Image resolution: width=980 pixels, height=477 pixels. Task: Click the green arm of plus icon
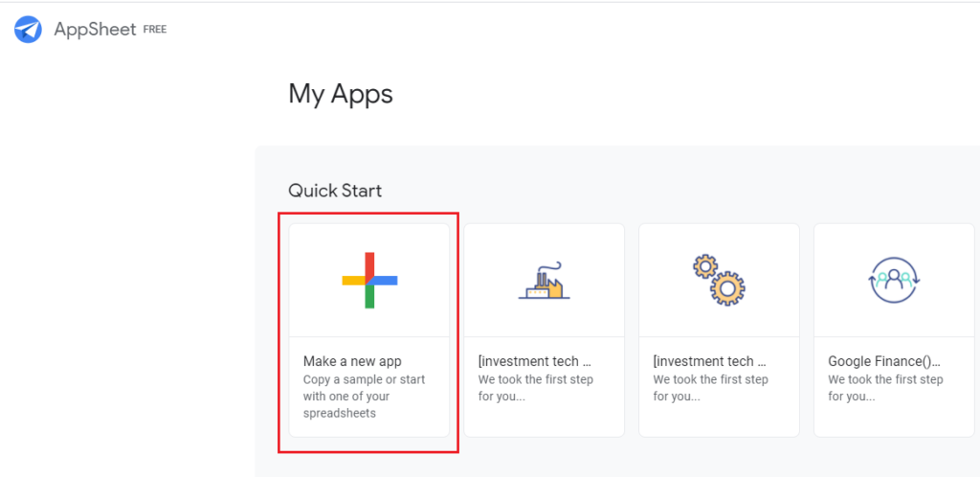pos(369,298)
